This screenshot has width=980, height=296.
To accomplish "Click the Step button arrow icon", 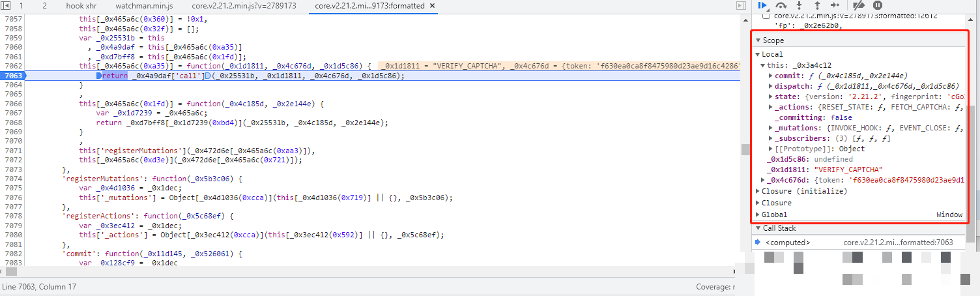I will click(x=835, y=5).
